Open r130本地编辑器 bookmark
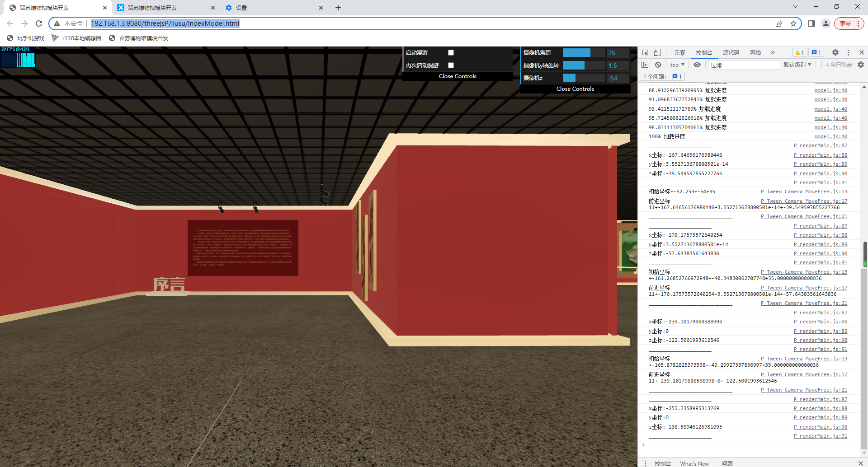The width and height of the screenshot is (868, 467). [76, 38]
